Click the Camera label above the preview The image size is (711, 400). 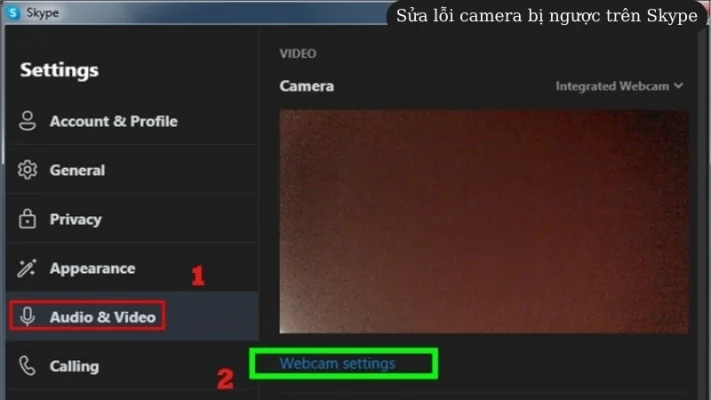[x=306, y=86]
